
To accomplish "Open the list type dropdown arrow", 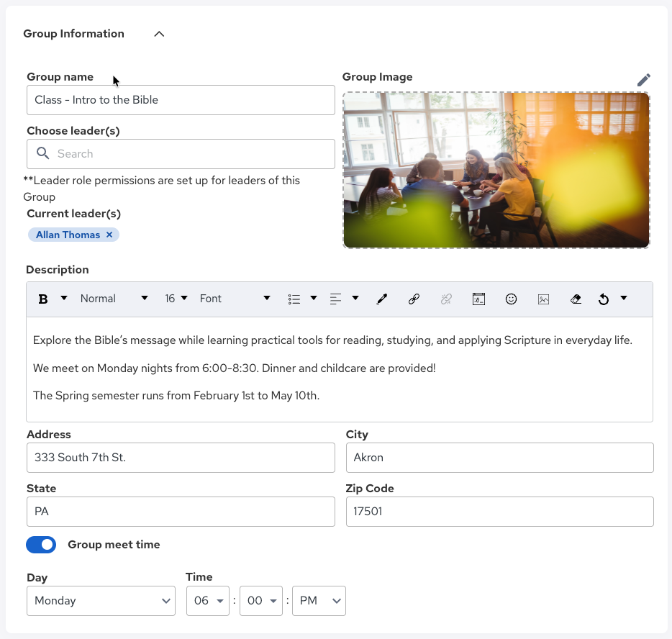I will point(314,298).
